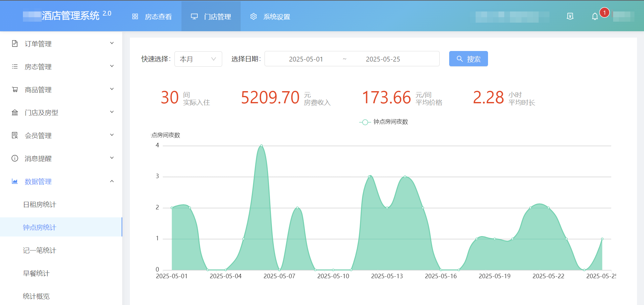Click the 会员管理 sidebar label
This screenshot has height=305, width=644.
click(38, 135)
